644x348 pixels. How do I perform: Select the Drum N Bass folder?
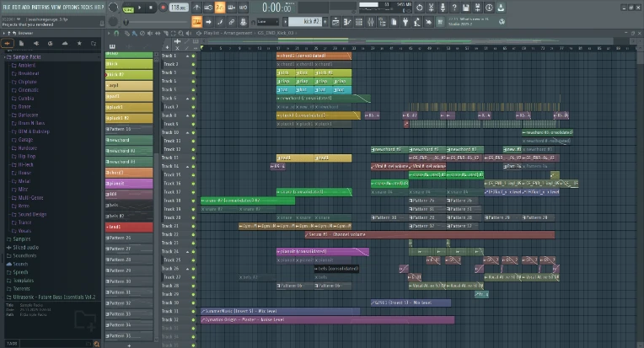coord(32,124)
